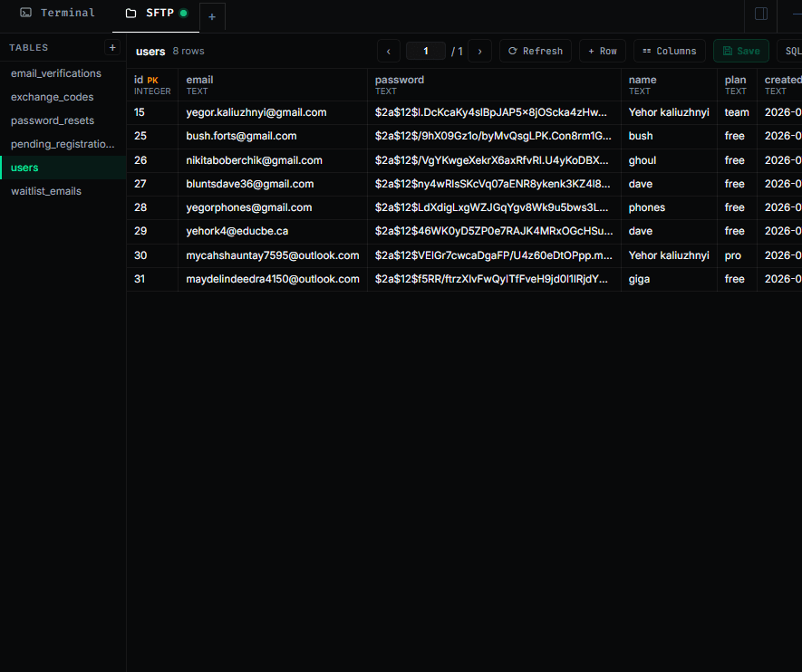The image size is (802, 672).
Task: Select email bluntsdave36@gmail.com cell
Action: [x=273, y=184]
